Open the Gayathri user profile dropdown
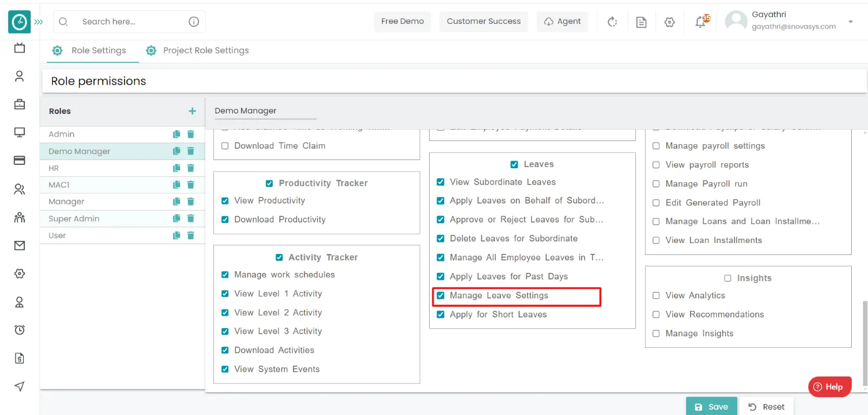 850,22
